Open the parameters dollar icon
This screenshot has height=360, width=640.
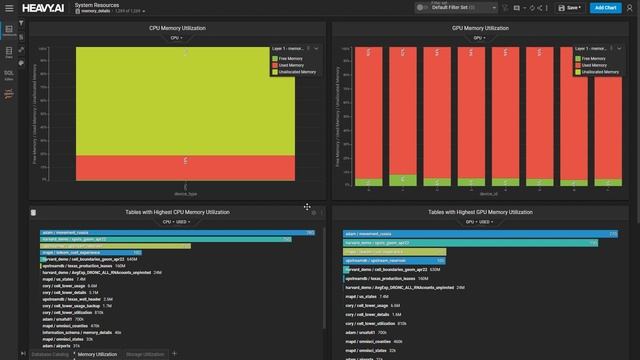21,37
